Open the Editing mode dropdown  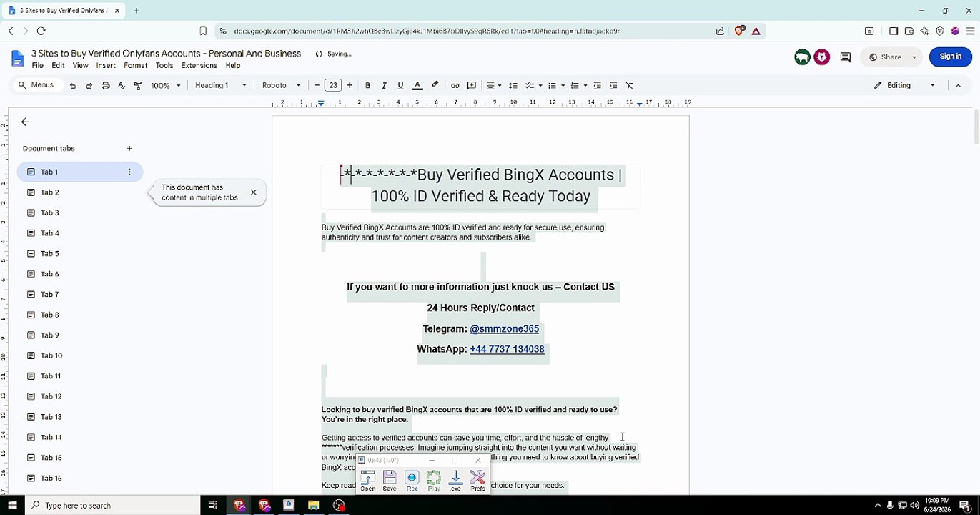click(x=905, y=85)
